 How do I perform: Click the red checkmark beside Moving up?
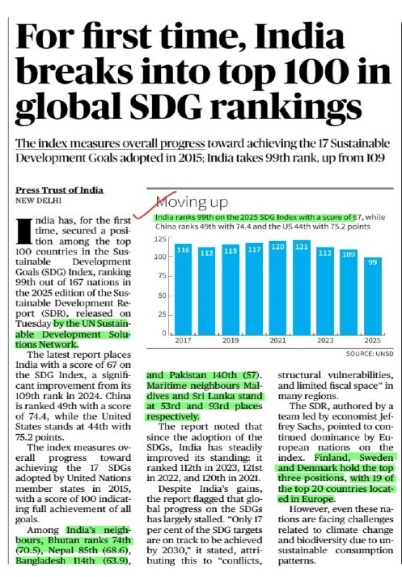click(155, 205)
